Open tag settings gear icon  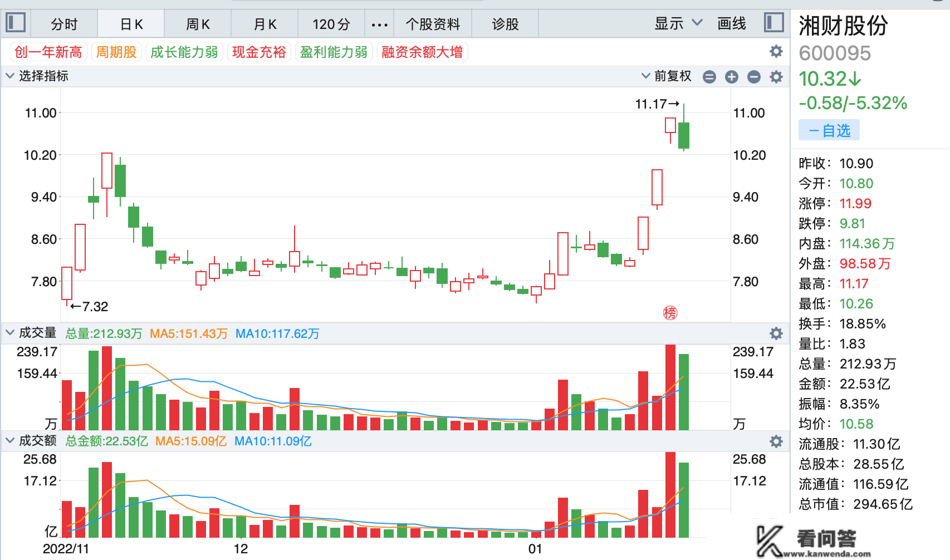click(776, 52)
